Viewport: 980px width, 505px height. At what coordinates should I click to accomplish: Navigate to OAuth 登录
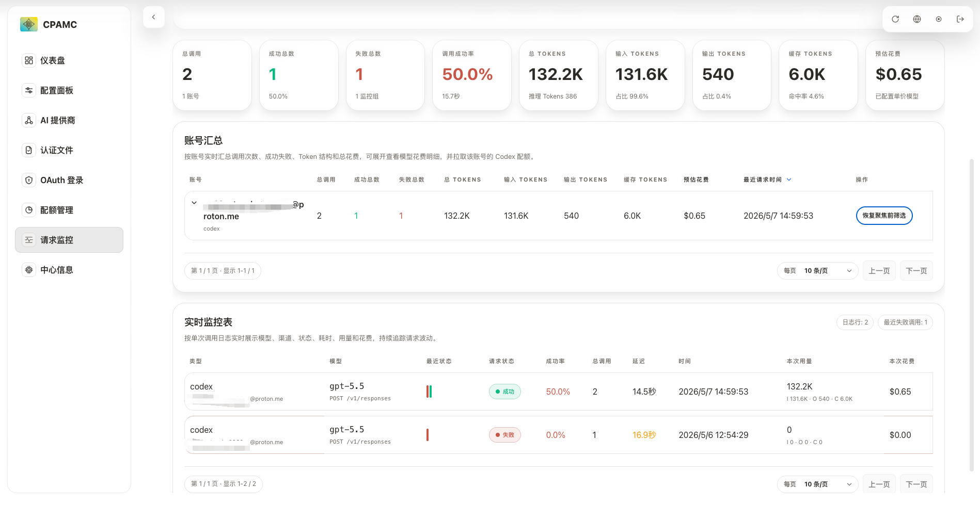[x=69, y=180]
